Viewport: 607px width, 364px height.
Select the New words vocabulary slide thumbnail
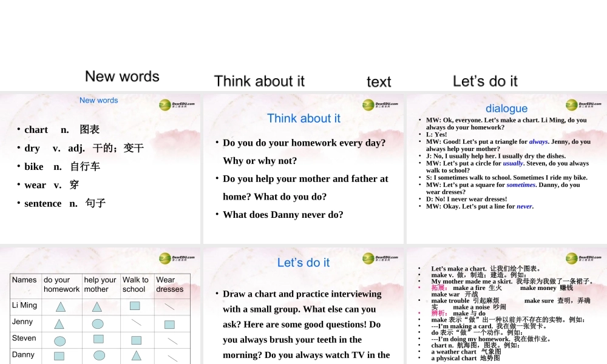click(100, 169)
